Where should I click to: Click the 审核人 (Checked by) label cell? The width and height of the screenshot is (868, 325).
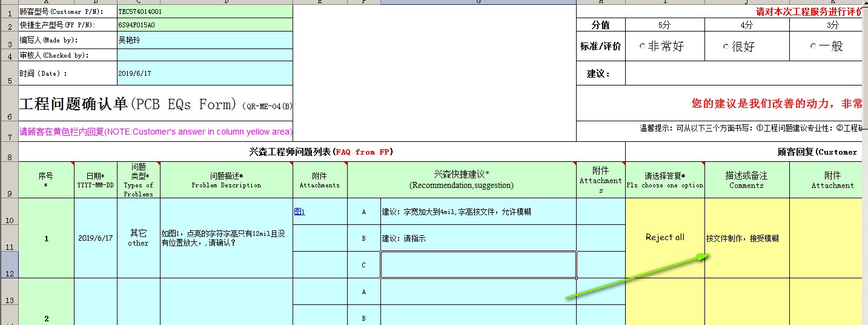tap(68, 55)
